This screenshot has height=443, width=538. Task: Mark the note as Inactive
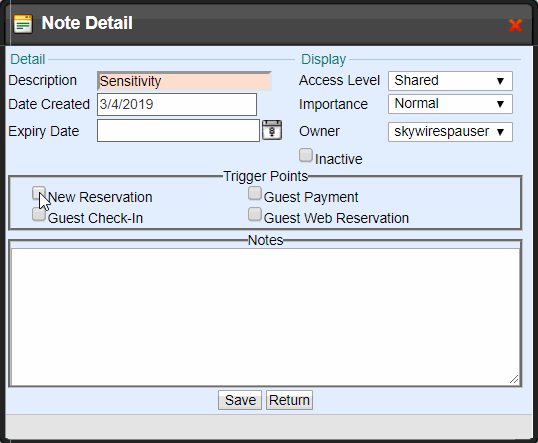click(306, 155)
